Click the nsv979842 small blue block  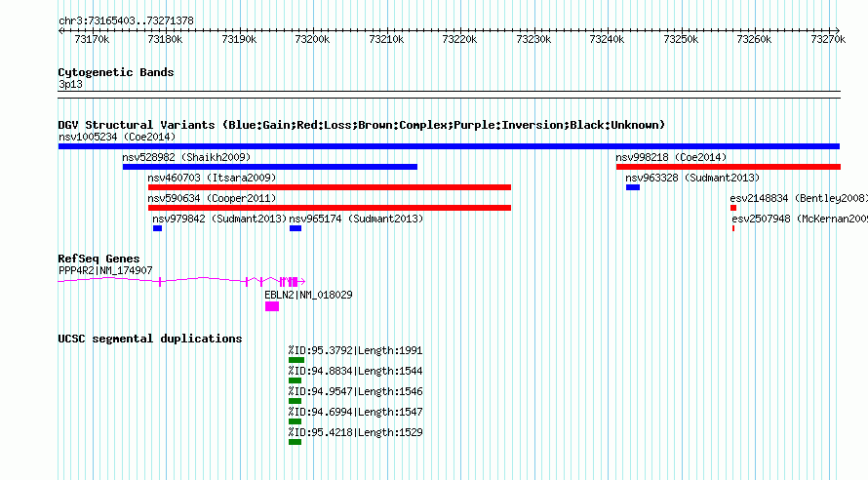pyautogui.click(x=157, y=228)
